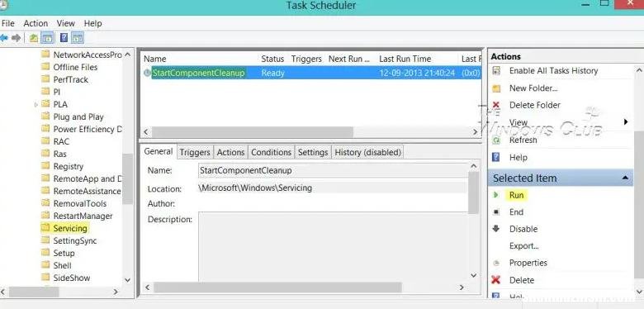Viewport: 644px width, 309px height.
Task: Click the blue Help toolbar icon
Action: pyautogui.click(x=64, y=38)
